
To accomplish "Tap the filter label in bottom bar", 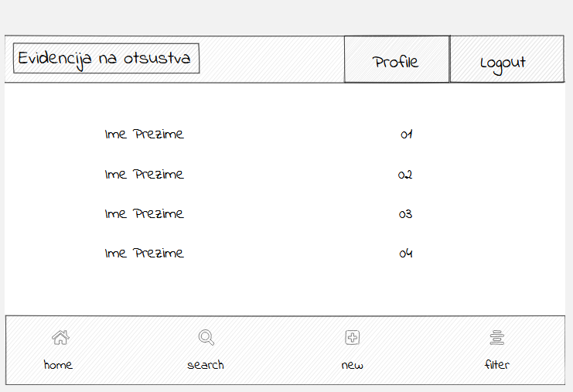I will (x=497, y=365).
